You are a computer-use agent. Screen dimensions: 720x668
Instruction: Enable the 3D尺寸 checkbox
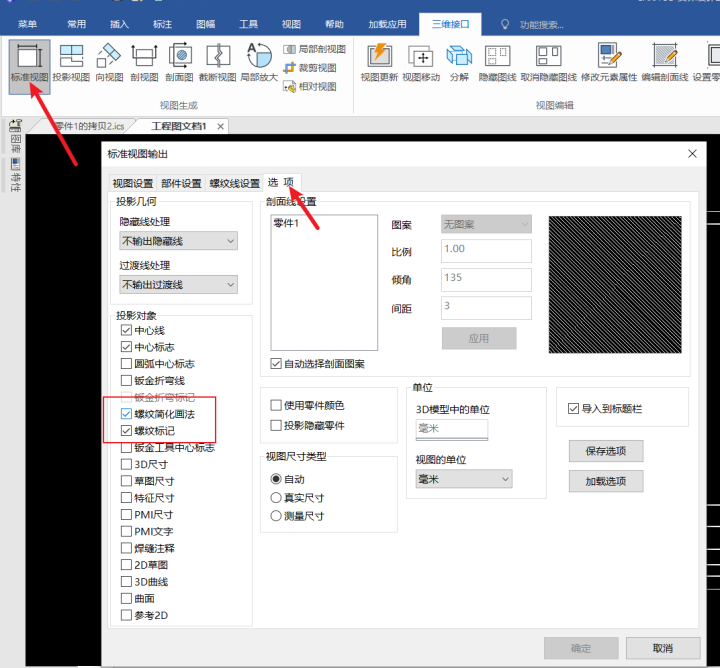(x=126, y=464)
